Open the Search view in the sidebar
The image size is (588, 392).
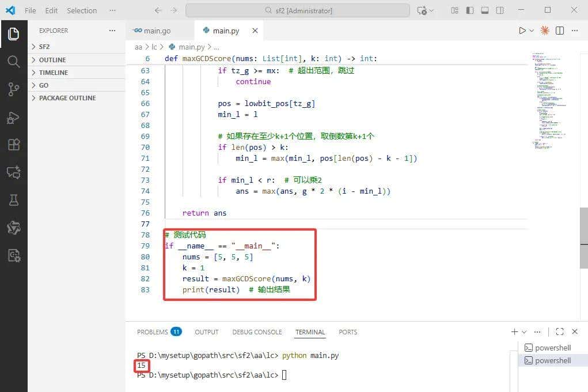tap(14, 61)
